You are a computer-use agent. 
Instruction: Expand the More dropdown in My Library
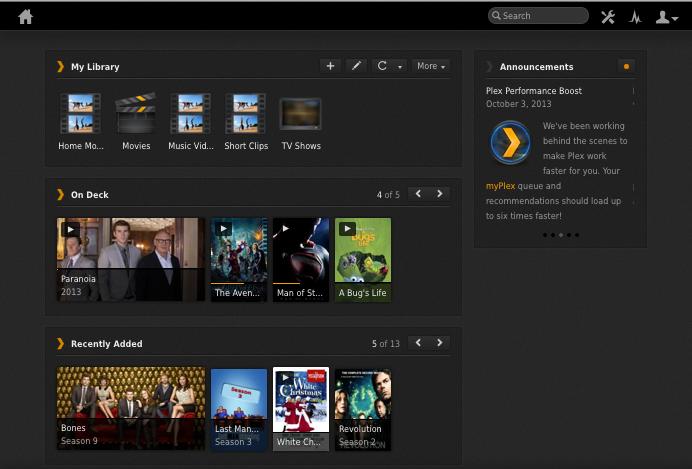(431, 66)
